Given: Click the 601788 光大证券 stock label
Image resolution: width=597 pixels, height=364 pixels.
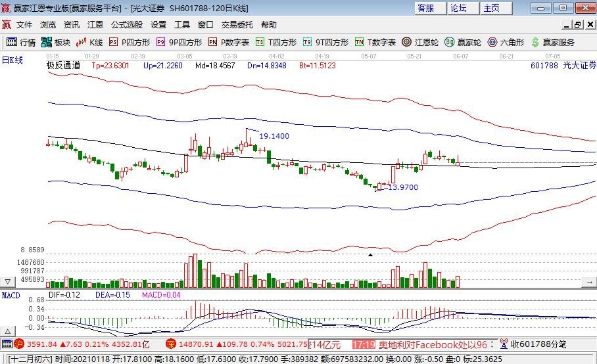Looking at the screenshot, I should (x=563, y=66).
